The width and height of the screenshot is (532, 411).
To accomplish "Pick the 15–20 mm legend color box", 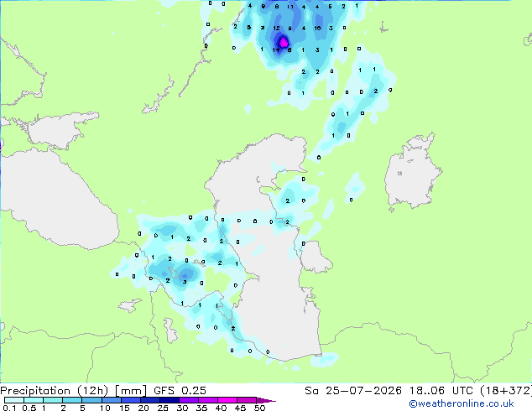I will pyautogui.click(x=130, y=400).
